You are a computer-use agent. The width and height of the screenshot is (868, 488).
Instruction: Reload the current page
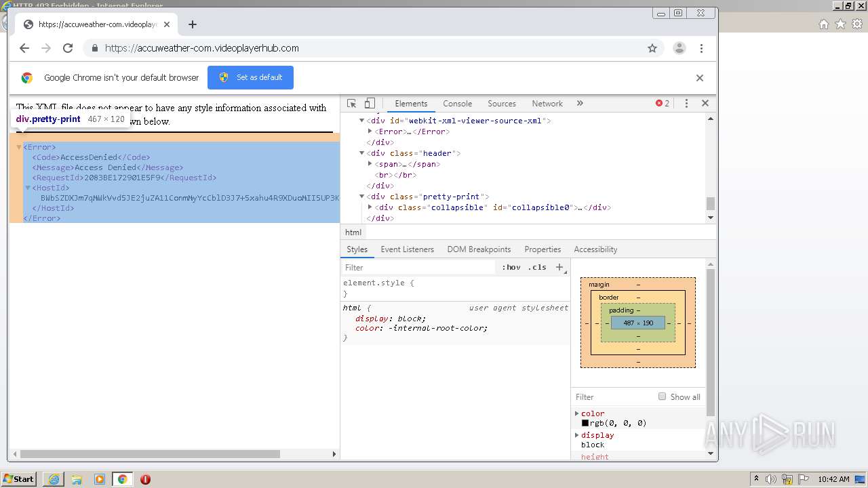pyautogui.click(x=68, y=48)
